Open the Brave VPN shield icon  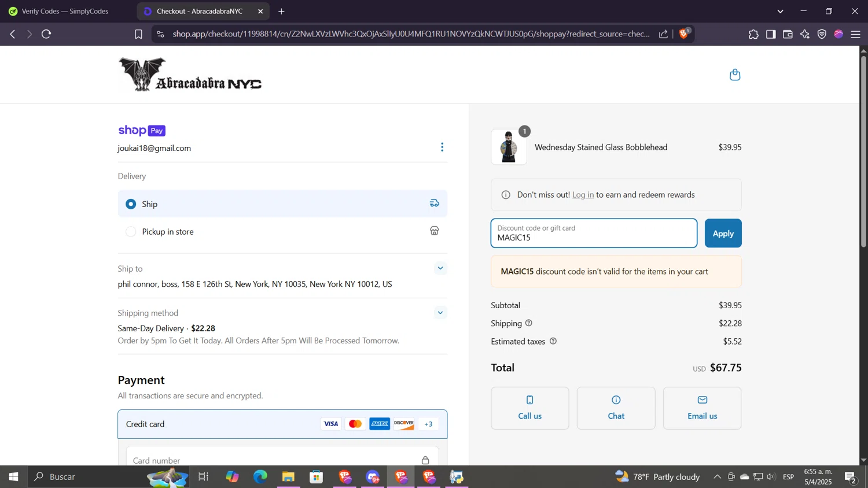[822, 34]
